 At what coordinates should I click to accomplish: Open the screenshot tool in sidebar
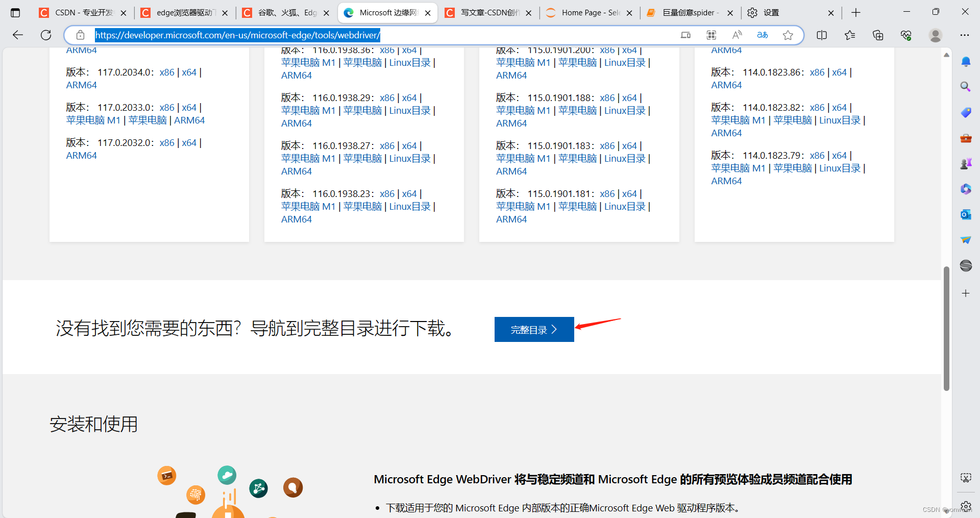click(x=966, y=478)
